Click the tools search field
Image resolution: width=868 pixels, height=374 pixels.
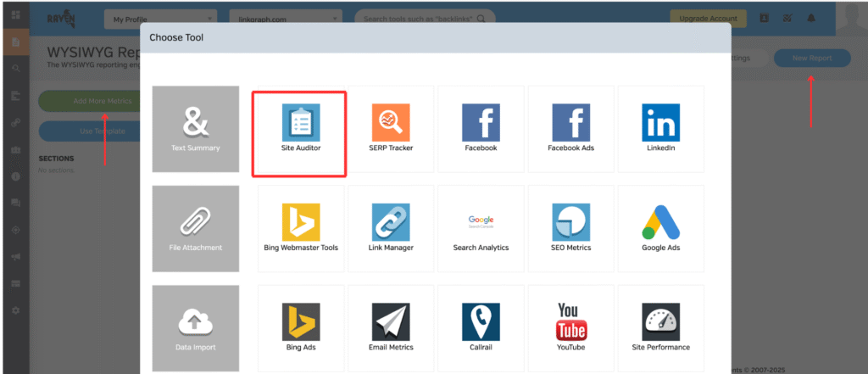(425, 19)
